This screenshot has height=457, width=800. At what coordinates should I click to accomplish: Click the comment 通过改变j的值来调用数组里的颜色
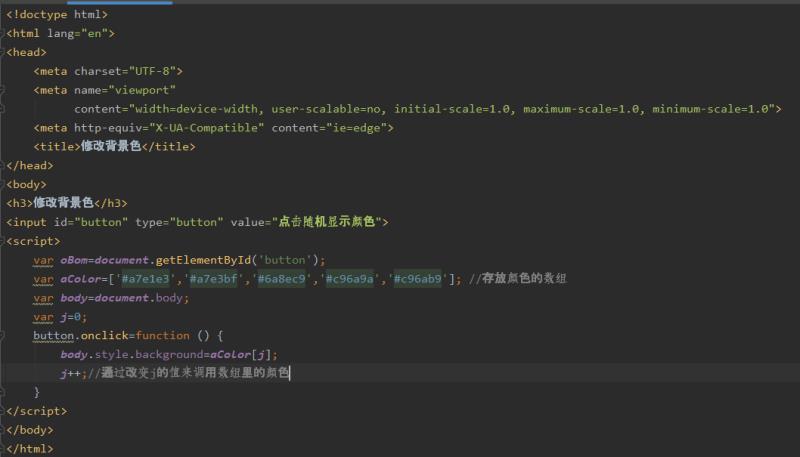(x=195, y=373)
